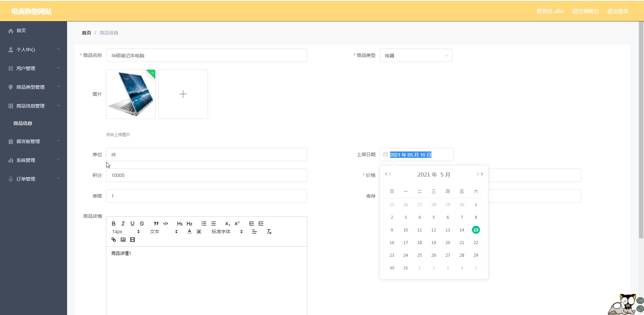Navigate to 首页 via breadcrumb
Screen dimensions: 644x315
(86, 33)
